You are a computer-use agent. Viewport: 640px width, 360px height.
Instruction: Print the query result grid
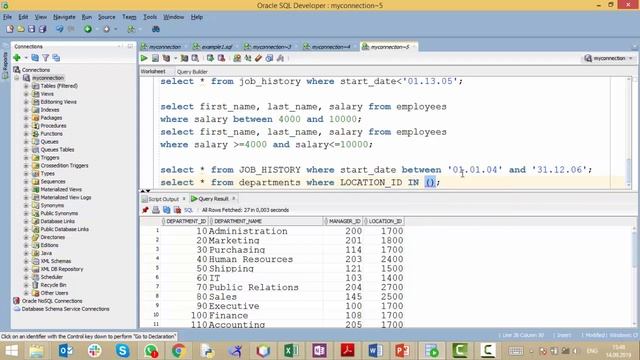(x=156, y=210)
